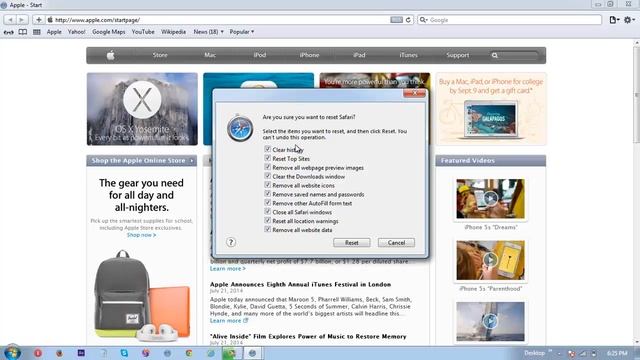640x360 pixels.
Task: Open the college gift card promo banner
Action: [491, 109]
